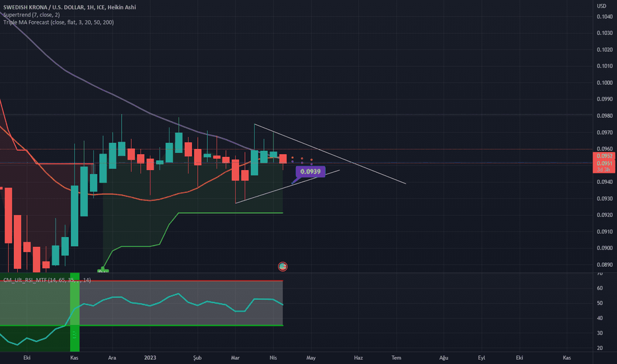Click the 0.1000 price axis label

point(604,83)
